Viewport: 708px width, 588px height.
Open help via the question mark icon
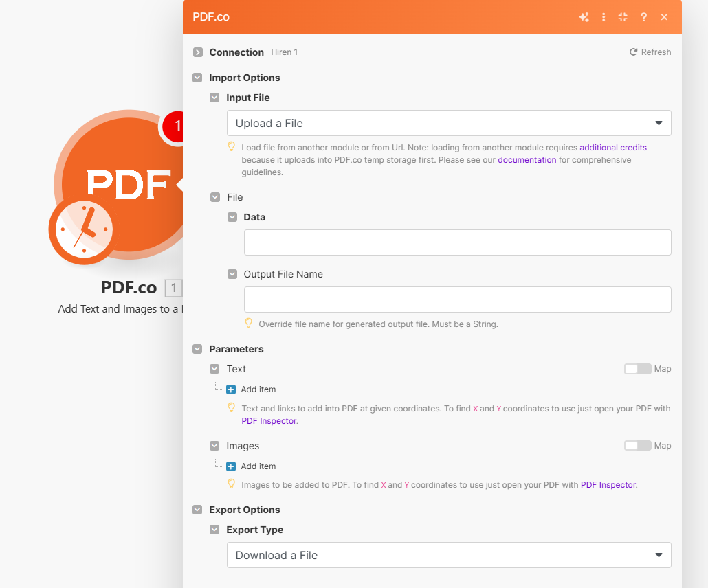click(x=644, y=17)
